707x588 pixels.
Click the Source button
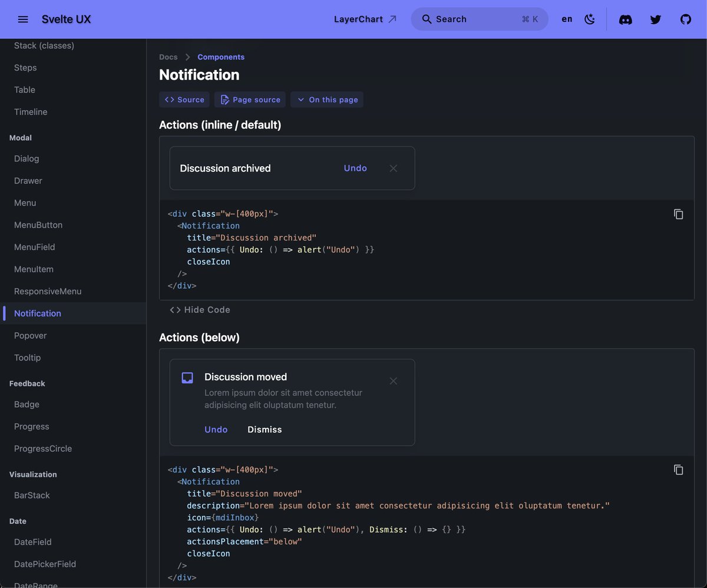point(184,99)
